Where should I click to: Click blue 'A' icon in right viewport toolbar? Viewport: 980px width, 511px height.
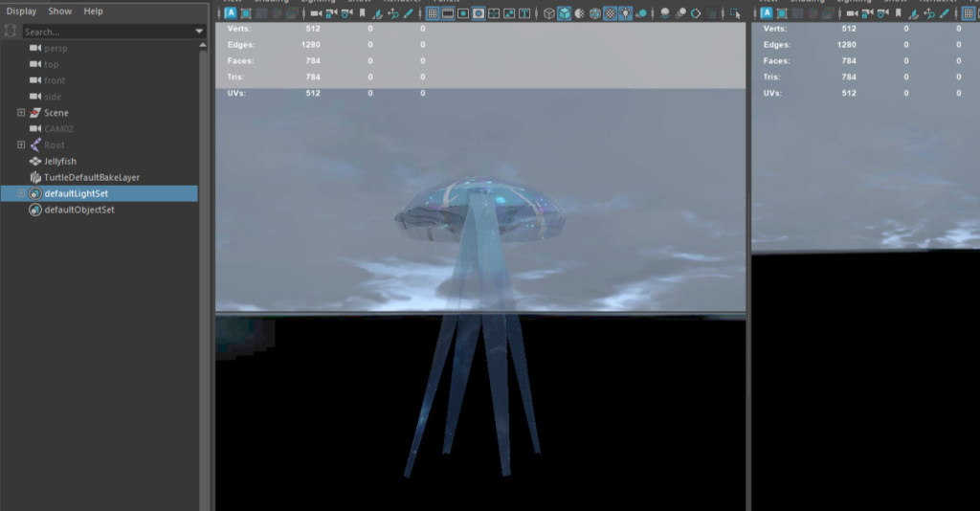(x=767, y=13)
